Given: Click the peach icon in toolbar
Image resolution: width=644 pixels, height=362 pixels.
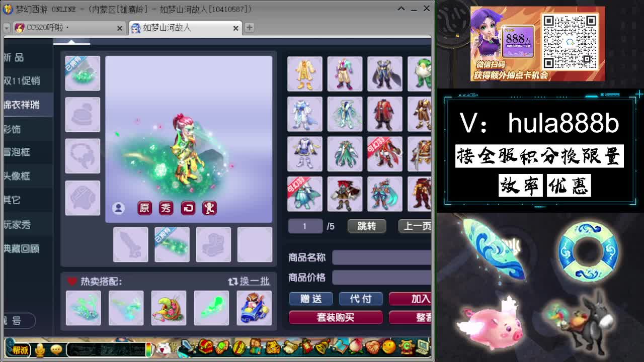Looking at the screenshot, I should tap(355, 346).
